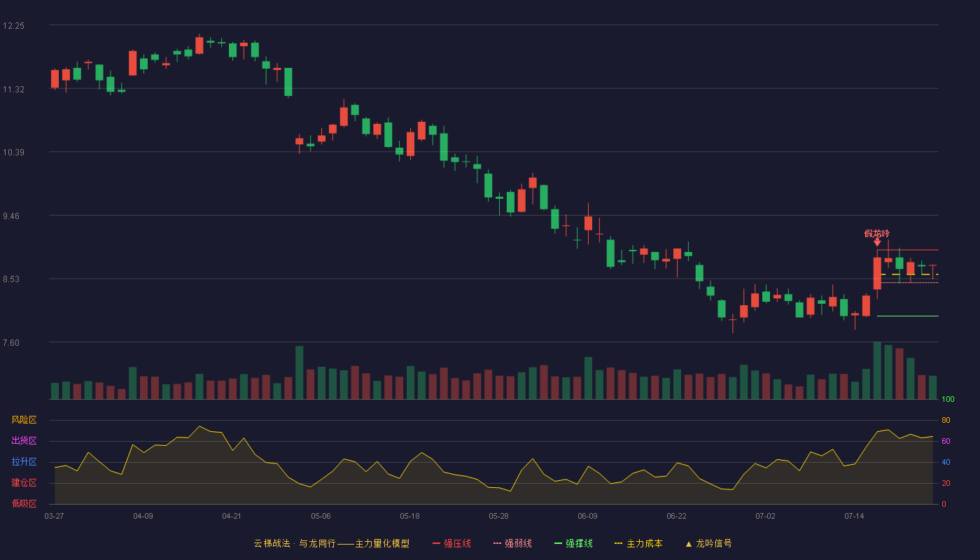Select the 建仓区 zone label
Viewport: 980px width, 560px height.
pyautogui.click(x=24, y=483)
